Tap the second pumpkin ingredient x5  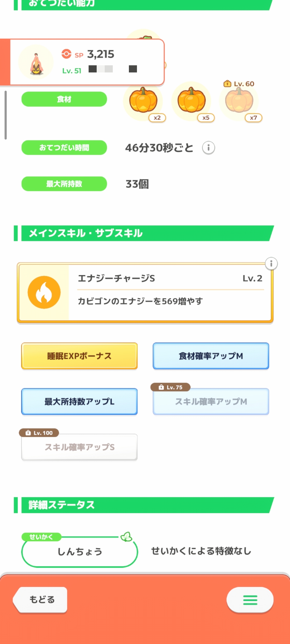coord(191,101)
